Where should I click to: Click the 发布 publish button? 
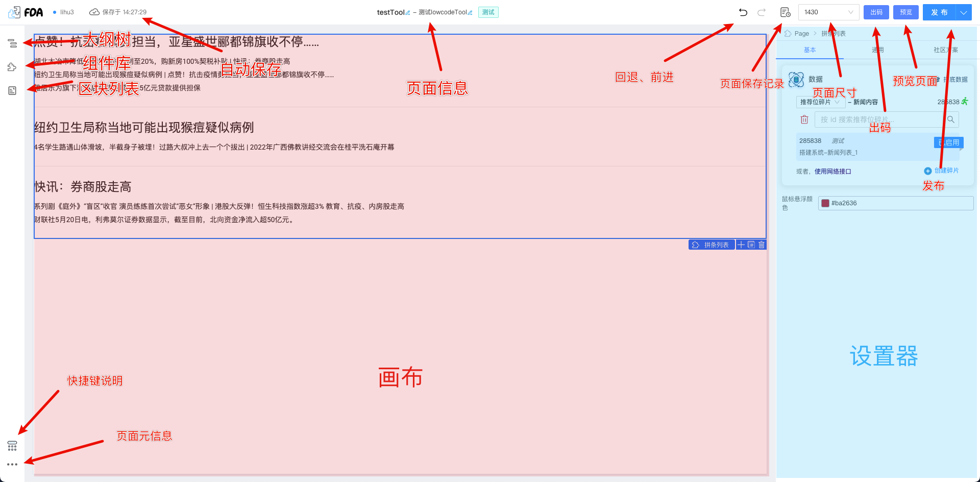coord(939,12)
